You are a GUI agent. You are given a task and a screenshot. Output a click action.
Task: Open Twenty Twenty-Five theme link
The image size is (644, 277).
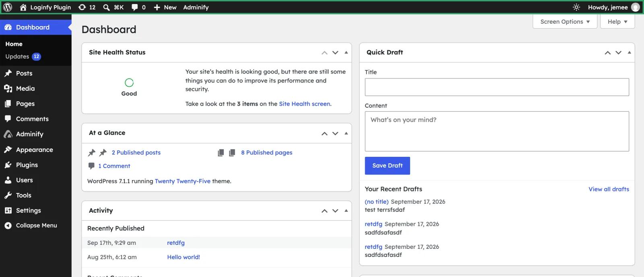click(x=183, y=181)
